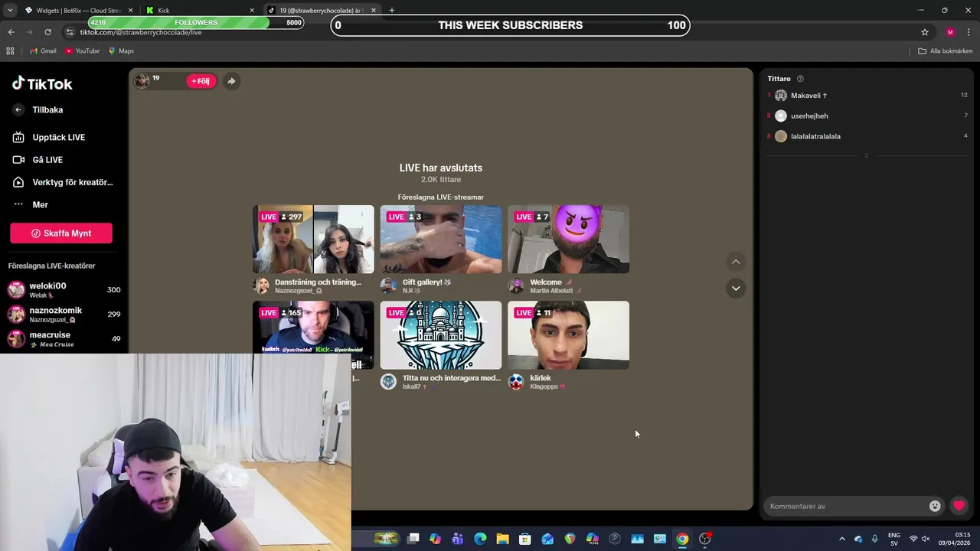This screenshot has height=551, width=980.
Task: Open OBS Studio from the taskbar
Action: [704, 539]
